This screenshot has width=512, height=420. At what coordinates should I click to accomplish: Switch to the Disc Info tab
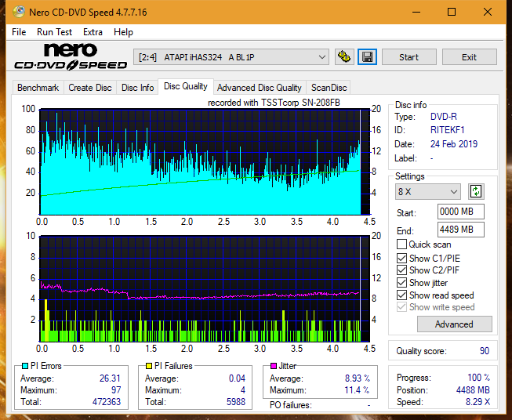click(137, 88)
